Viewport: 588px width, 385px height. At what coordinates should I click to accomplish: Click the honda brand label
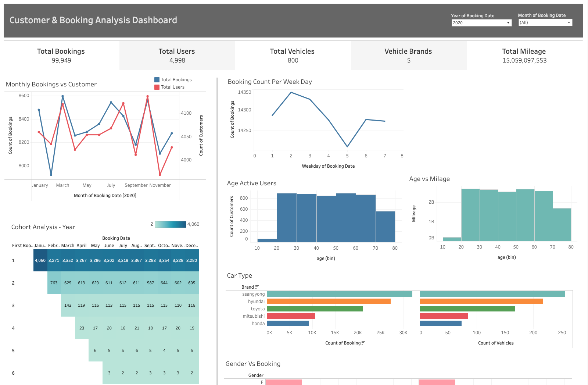pyautogui.click(x=258, y=324)
